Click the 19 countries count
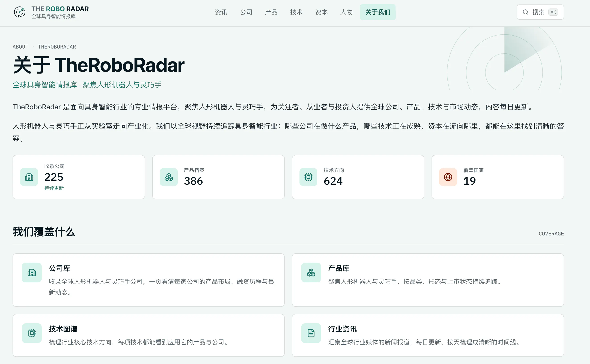This screenshot has width=590, height=364. click(470, 181)
